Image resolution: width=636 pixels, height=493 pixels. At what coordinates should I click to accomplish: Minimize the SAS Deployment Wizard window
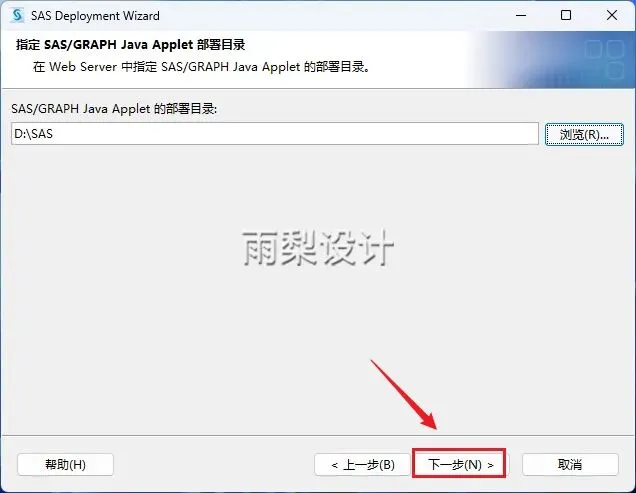pos(521,15)
